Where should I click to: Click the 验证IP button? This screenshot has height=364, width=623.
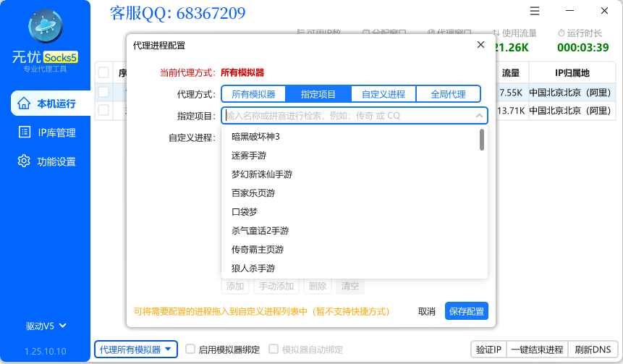[x=488, y=350]
